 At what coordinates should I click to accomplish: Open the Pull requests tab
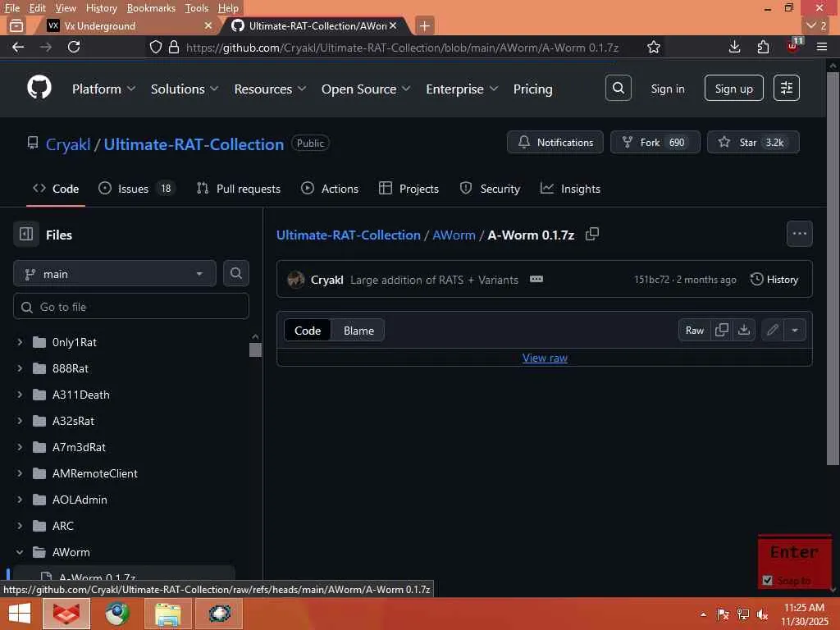pyautogui.click(x=239, y=189)
